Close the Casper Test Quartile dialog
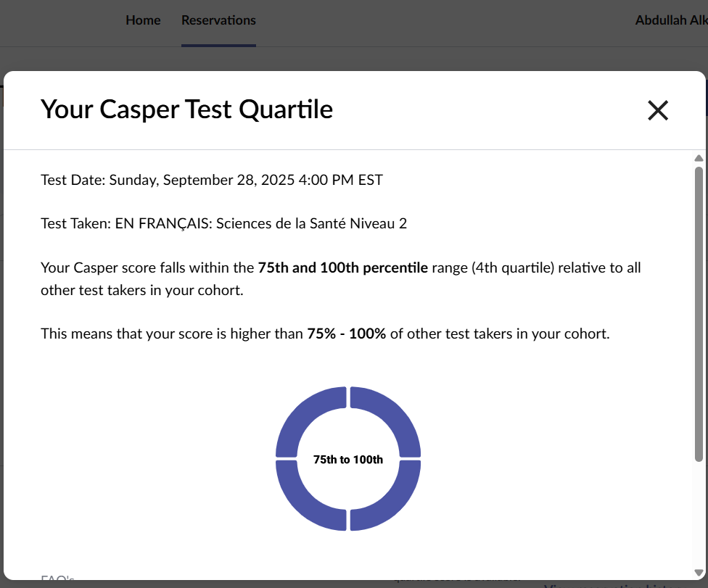Image resolution: width=708 pixels, height=588 pixels. point(657,110)
